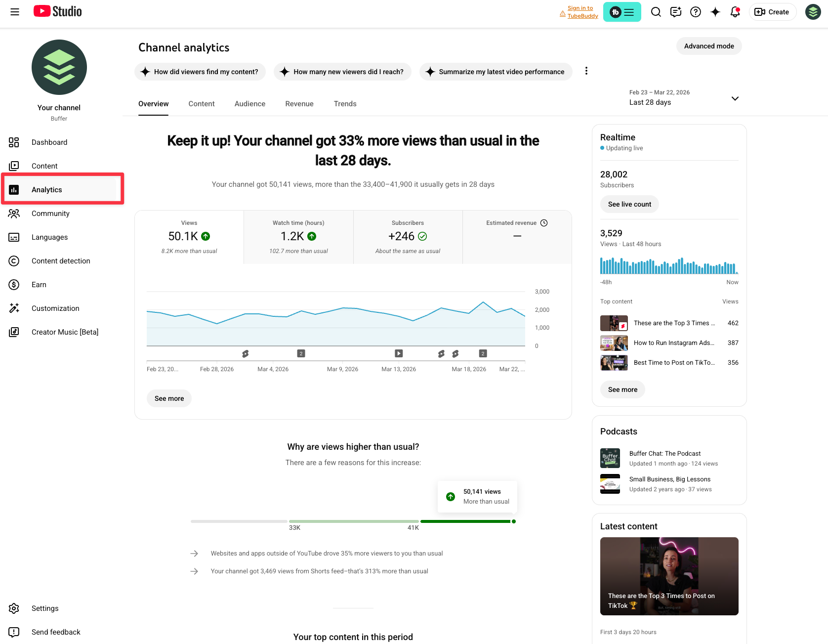Click the Advanced mode button
This screenshot has height=644, width=828.
pos(709,45)
